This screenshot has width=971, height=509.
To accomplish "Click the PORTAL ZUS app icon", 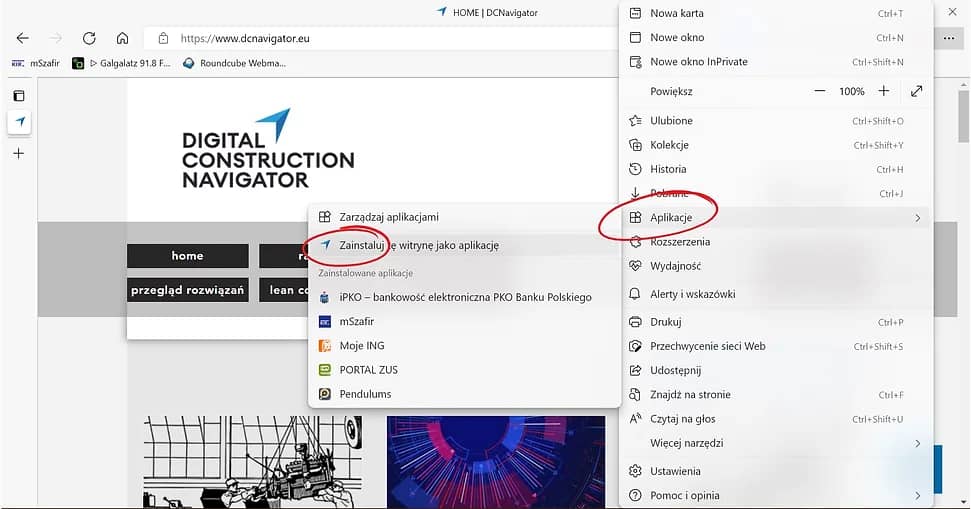I will point(324,370).
